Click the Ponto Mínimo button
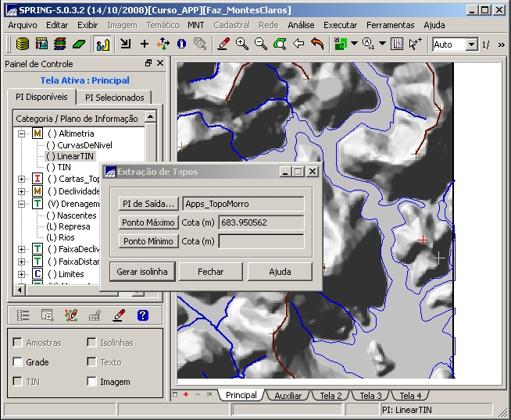Screen dimensions: 511x420 point(148,241)
